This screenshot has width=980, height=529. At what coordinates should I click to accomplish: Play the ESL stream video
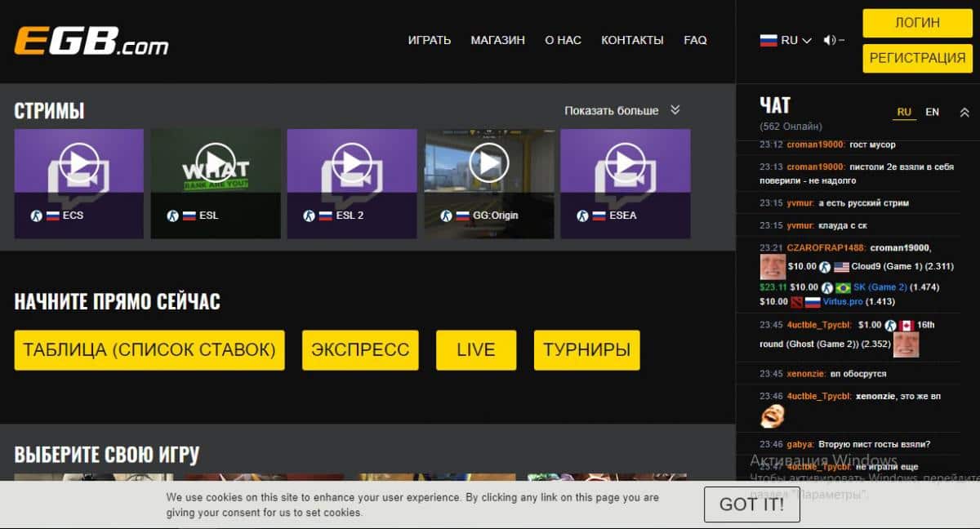216,164
